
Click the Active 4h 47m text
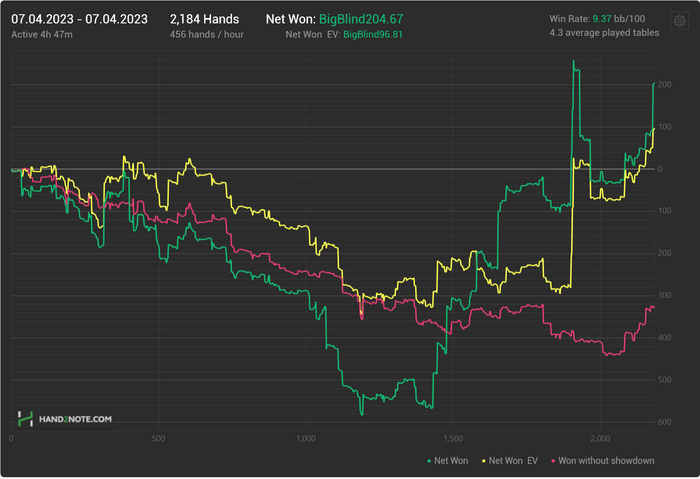tap(42, 34)
